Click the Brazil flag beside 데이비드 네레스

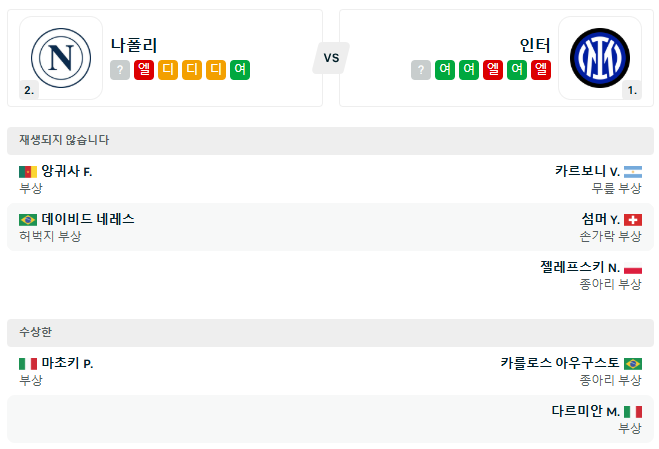(x=28, y=220)
